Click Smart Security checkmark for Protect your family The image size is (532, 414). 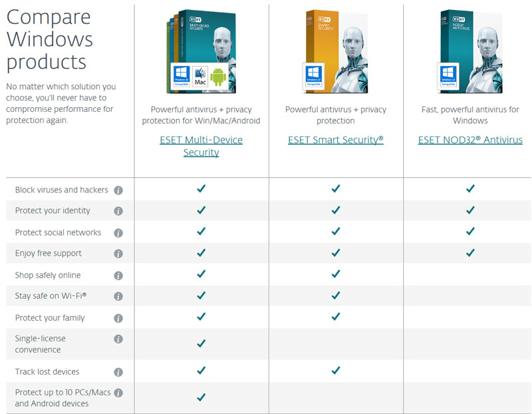point(336,317)
